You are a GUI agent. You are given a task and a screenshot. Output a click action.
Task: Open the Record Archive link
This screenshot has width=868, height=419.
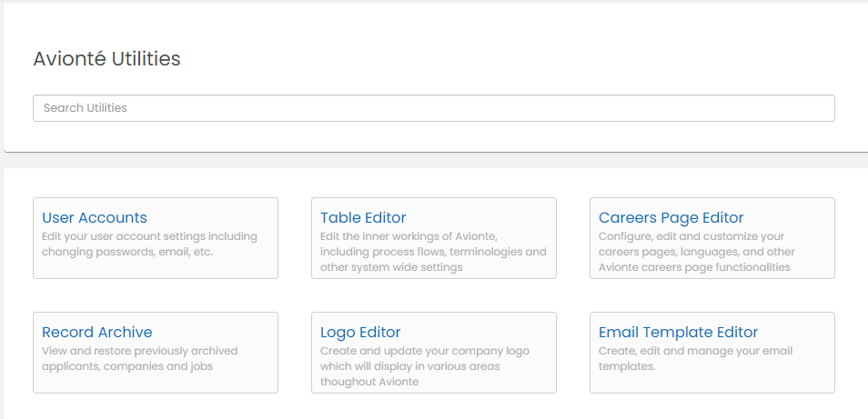click(x=96, y=333)
